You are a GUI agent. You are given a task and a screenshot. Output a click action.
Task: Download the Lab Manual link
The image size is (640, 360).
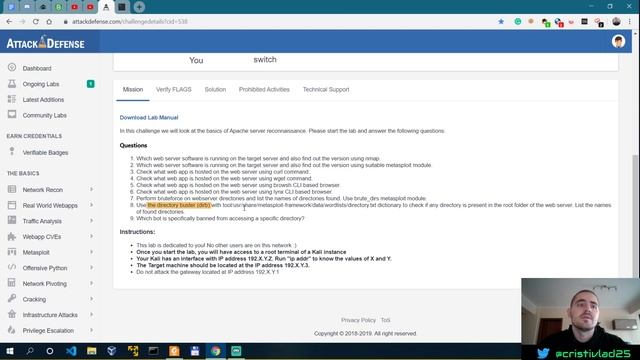point(149,118)
